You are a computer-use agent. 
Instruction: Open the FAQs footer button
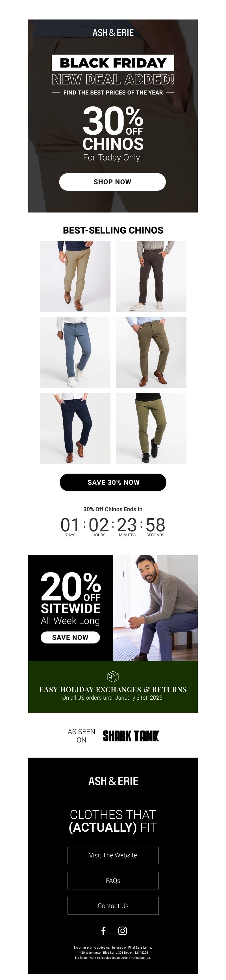click(113, 881)
